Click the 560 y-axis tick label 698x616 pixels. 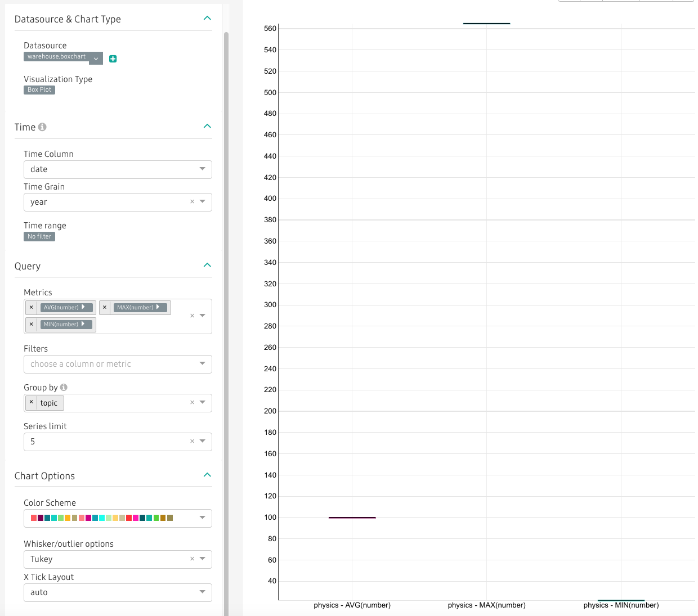(270, 29)
